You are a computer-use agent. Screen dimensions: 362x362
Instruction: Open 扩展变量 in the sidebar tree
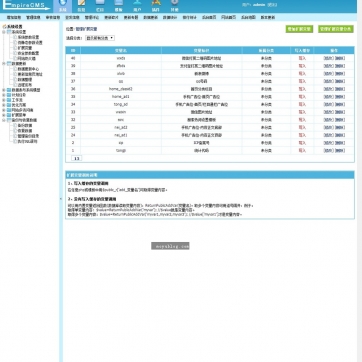(25, 48)
